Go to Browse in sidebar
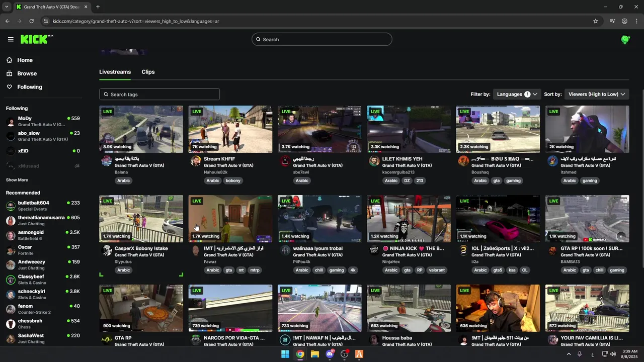The image size is (644, 362). pos(27,73)
